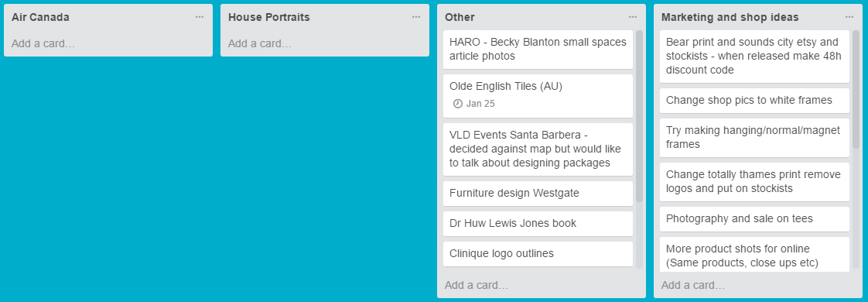Open the Dr Huw Lewis Jones book card
This screenshot has width=868, height=302.
point(538,223)
